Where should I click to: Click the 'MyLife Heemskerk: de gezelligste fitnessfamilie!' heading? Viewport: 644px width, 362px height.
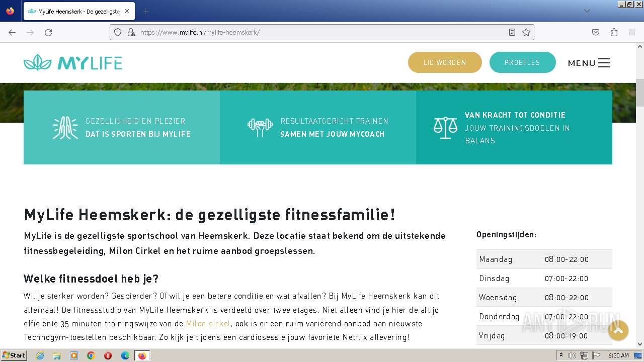click(210, 215)
